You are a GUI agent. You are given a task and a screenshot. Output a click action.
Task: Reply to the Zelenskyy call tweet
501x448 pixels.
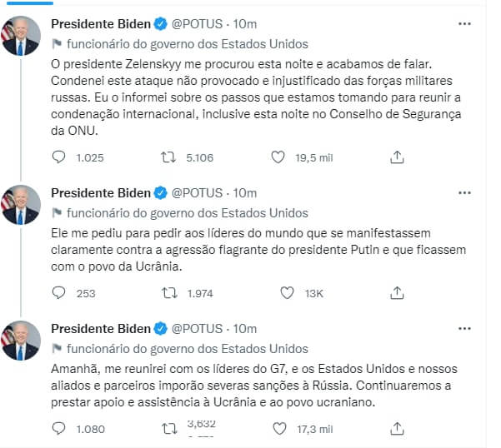pyautogui.click(x=58, y=157)
